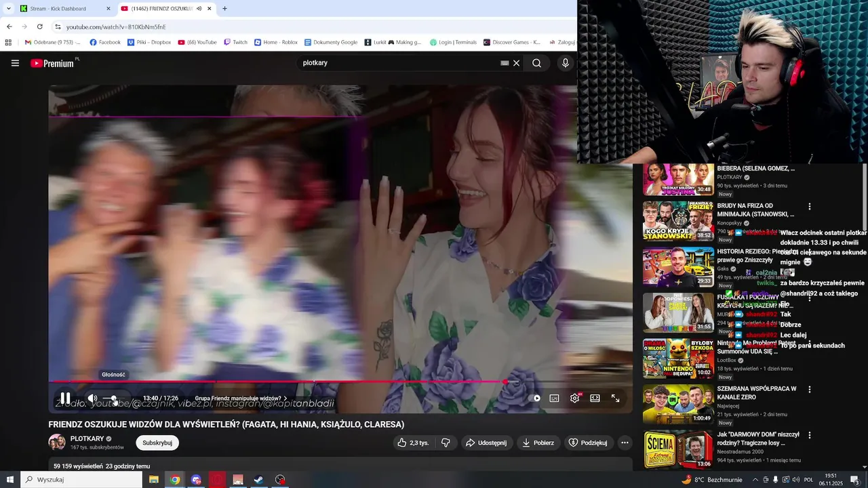Switch to theater mode

click(x=595, y=399)
